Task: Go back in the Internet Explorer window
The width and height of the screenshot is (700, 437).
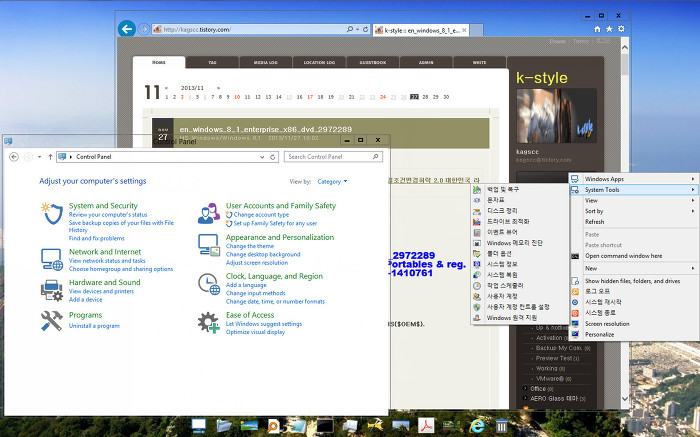Action: click(x=127, y=29)
